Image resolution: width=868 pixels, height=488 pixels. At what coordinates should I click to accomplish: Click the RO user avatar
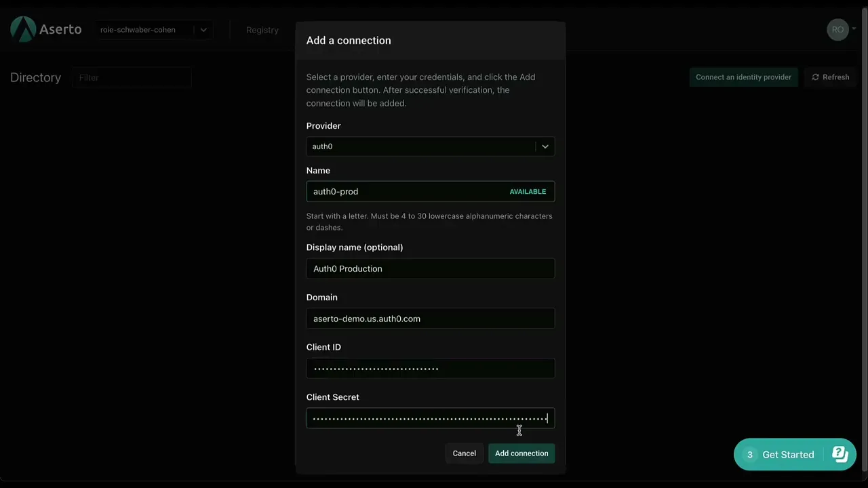[x=837, y=30]
